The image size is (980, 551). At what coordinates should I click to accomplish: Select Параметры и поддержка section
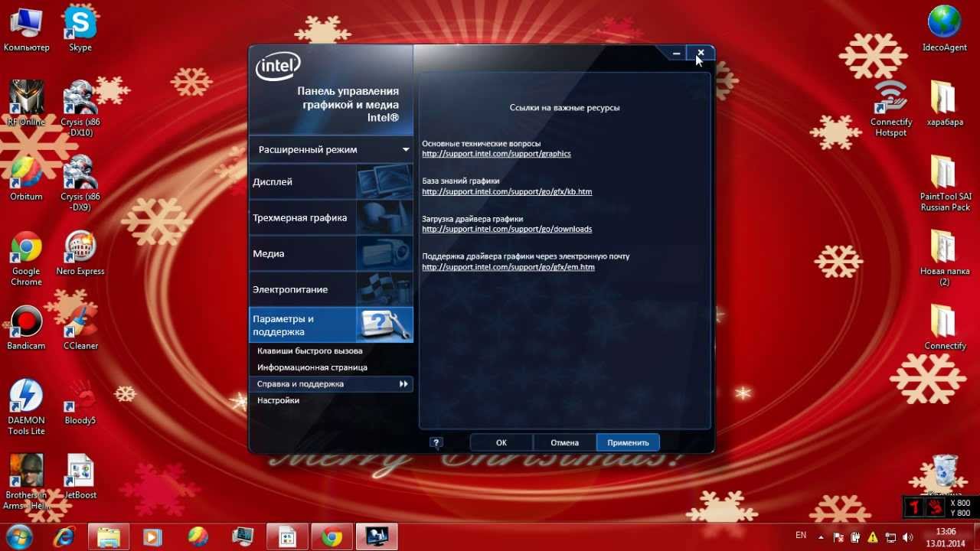pos(331,325)
